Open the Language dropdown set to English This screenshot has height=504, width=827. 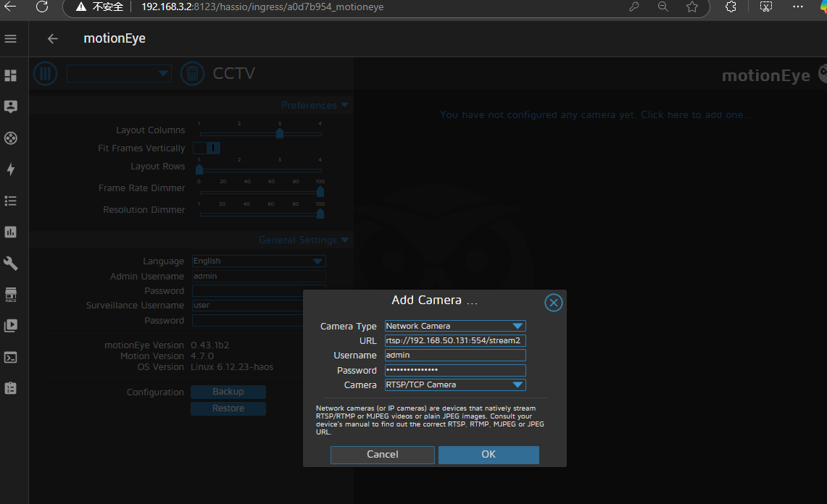point(259,261)
